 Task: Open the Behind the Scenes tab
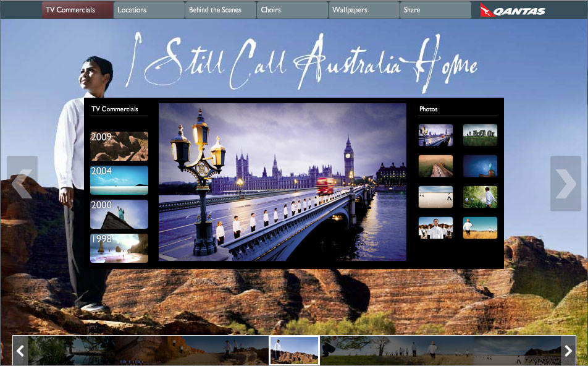(x=220, y=10)
